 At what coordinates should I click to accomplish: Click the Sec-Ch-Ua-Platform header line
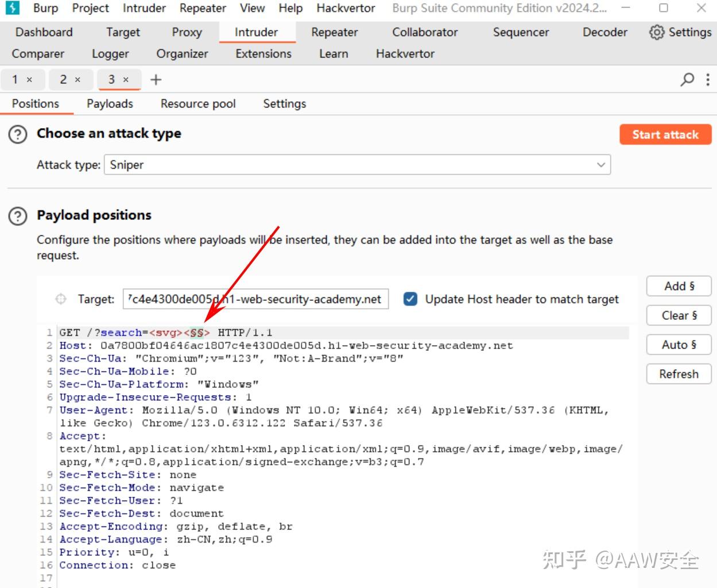tap(159, 384)
